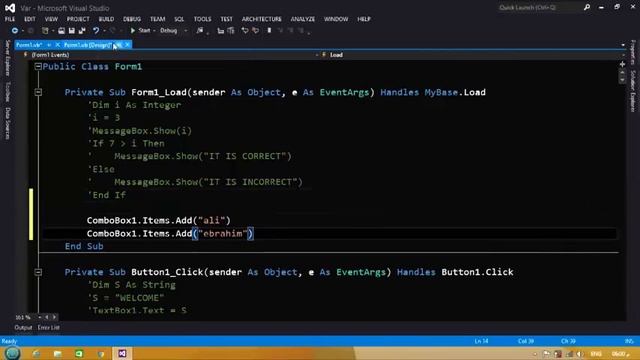Viewport: 640px width, 360px height.
Task: Click the comment selected lines icon
Action: point(245,31)
